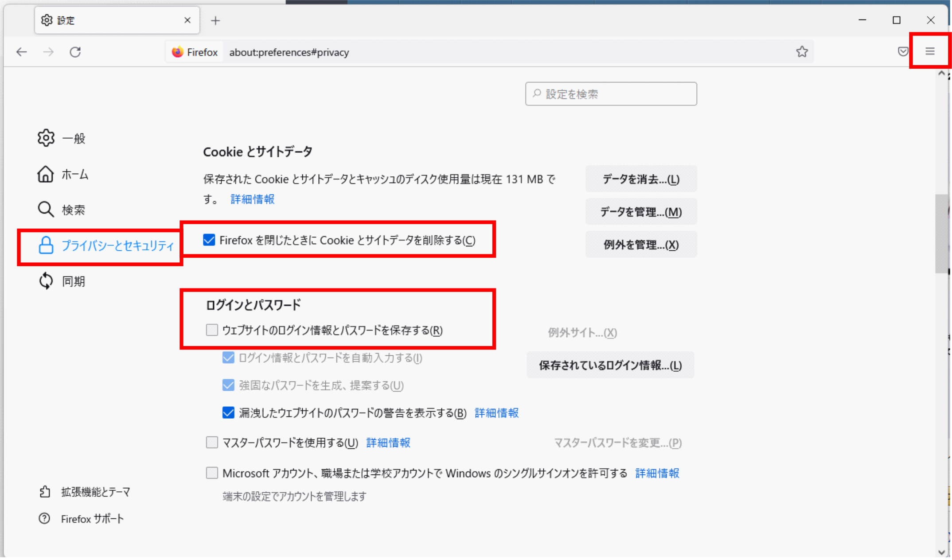The height and width of the screenshot is (560, 952).
Task: Click 詳細情報 link under Cookie とサイトデータ
Action: (x=252, y=199)
